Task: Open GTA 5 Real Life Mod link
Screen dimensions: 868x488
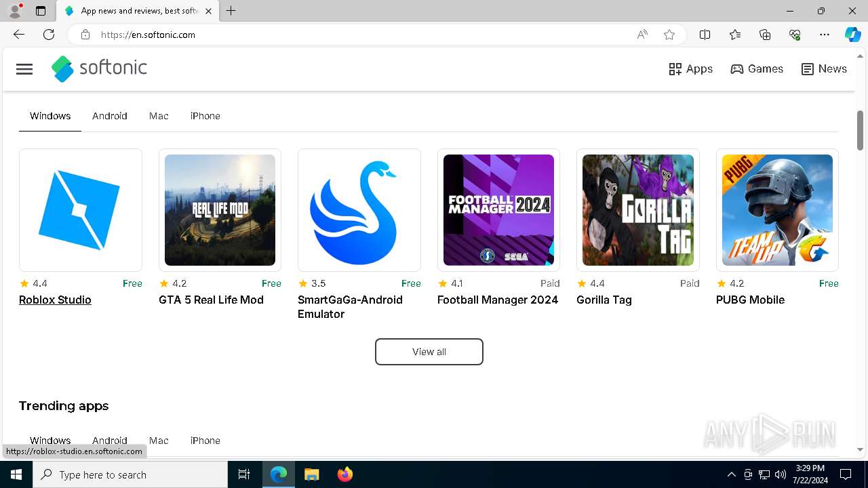Action: 211,300
